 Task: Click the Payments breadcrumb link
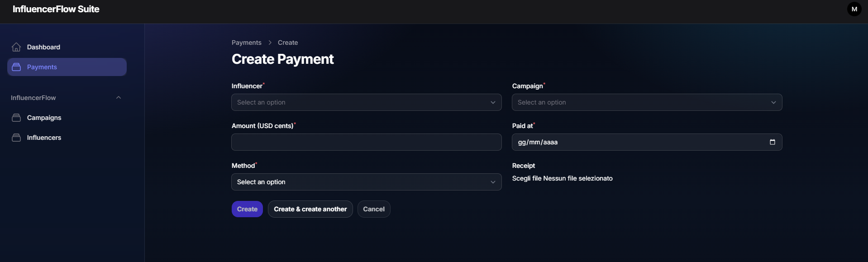click(247, 43)
